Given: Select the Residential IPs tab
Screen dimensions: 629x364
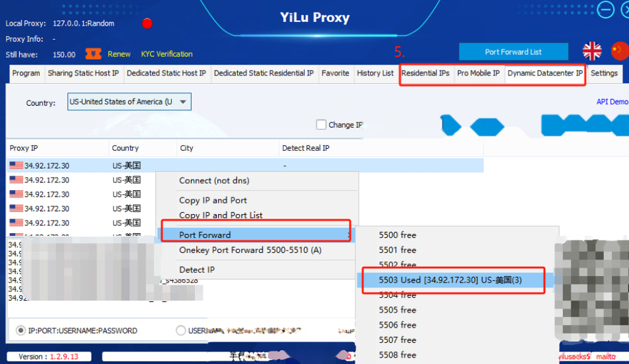Looking at the screenshot, I should pos(425,73).
